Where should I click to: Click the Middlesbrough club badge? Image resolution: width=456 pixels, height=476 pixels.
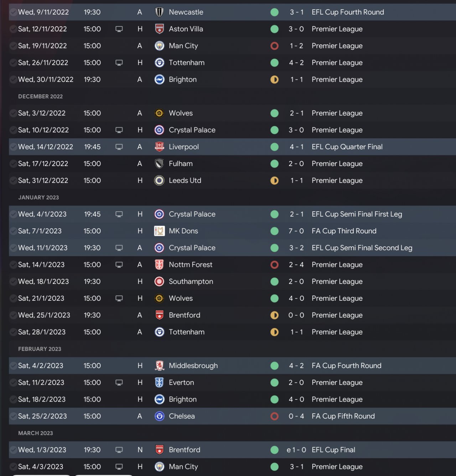(159, 366)
